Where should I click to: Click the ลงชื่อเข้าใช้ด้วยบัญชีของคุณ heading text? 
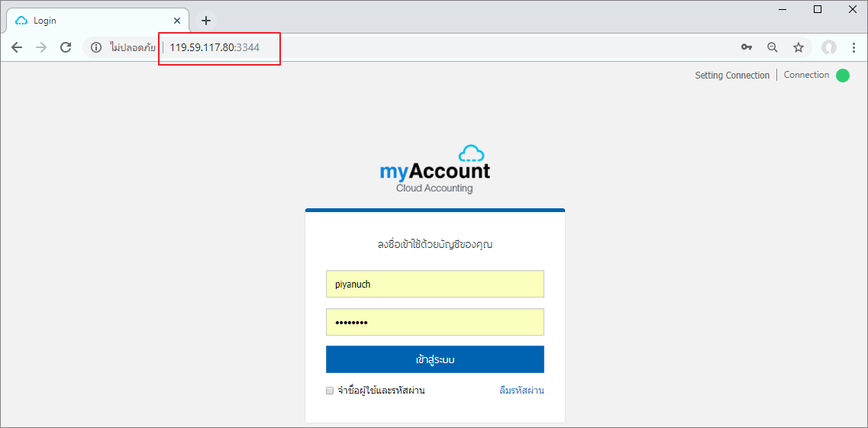(x=435, y=244)
